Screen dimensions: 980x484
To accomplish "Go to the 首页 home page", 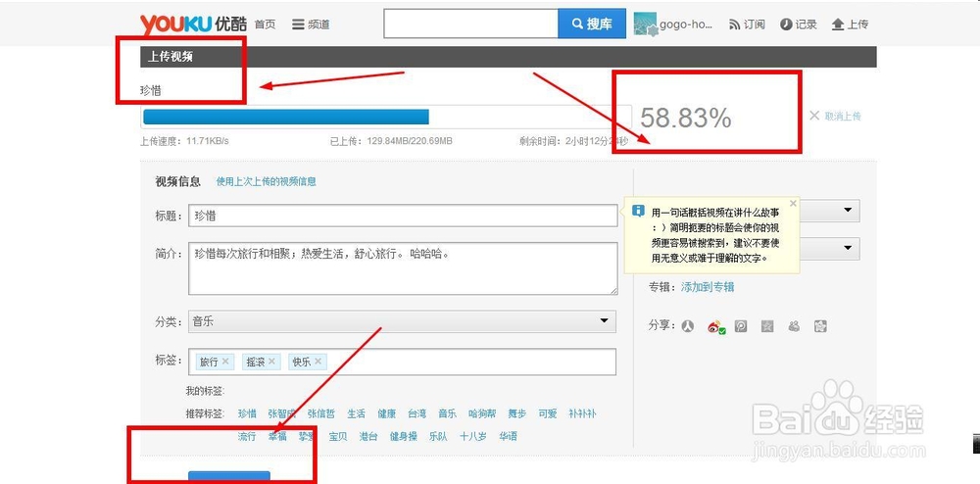I will click(265, 24).
